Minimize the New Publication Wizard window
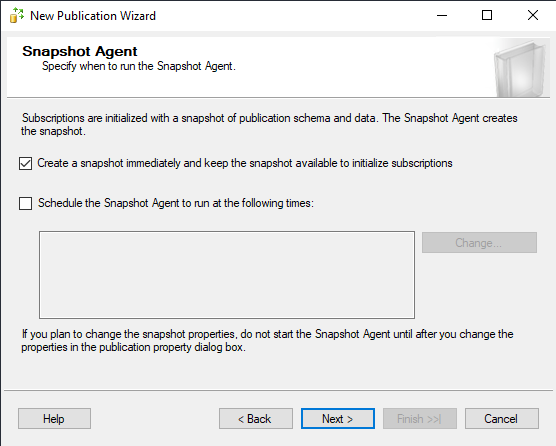The image size is (556, 446). point(442,15)
